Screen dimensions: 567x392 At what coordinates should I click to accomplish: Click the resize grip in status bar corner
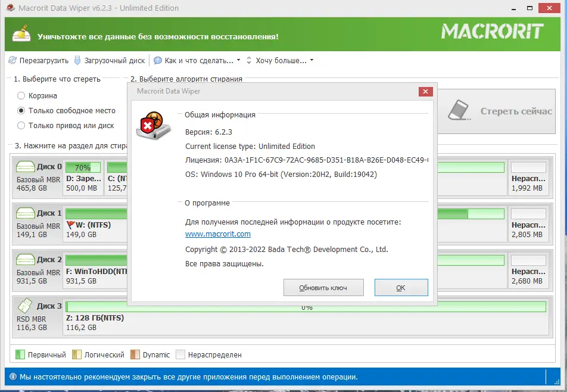tap(557, 381)
